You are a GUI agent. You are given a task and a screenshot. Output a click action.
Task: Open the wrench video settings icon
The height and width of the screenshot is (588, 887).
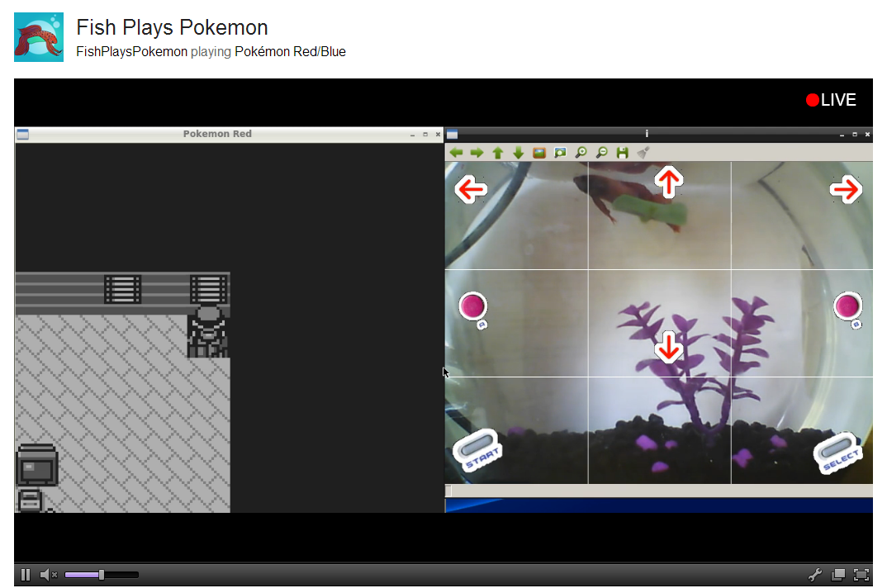click(x=815, y=575)
